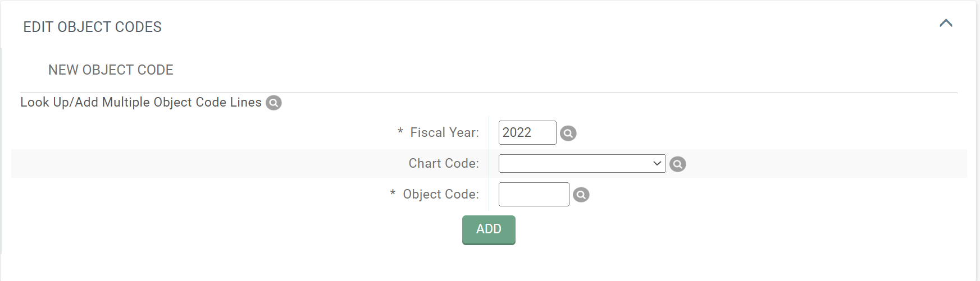Collapse the Edit Object Codes section chevron

click(946, 23)
